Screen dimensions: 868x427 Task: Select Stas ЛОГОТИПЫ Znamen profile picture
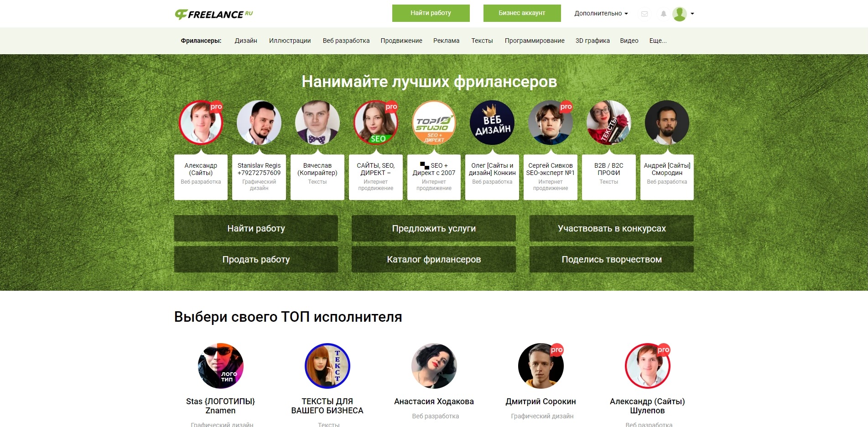[221, 366]
